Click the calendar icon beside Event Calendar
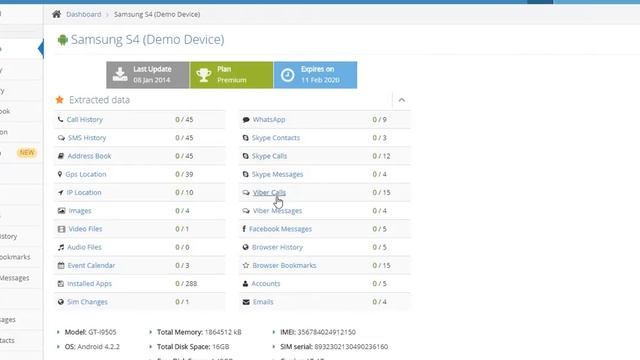Image resolution: width=640 pixels, height=360 pixels. 61,265
